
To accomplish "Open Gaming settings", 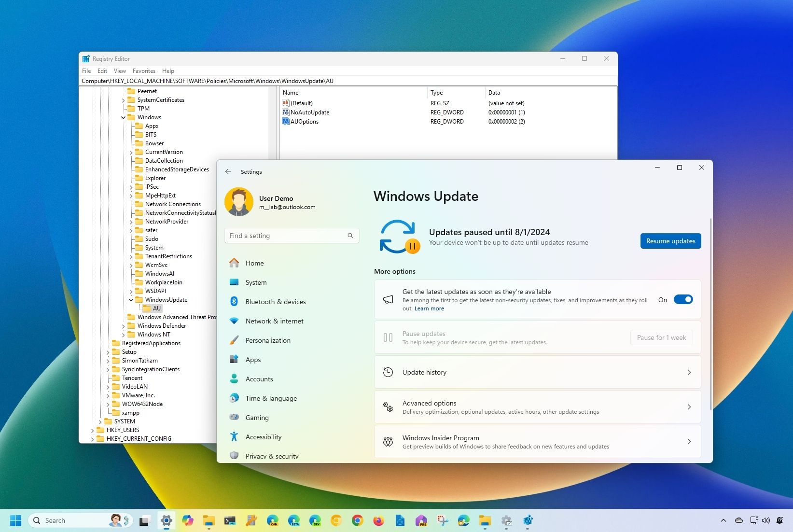I will (257, 417).
